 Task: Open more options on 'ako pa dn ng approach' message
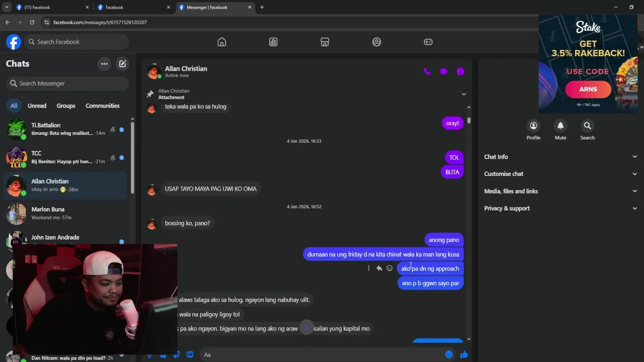pyautogui.click(x=368, y=268)
